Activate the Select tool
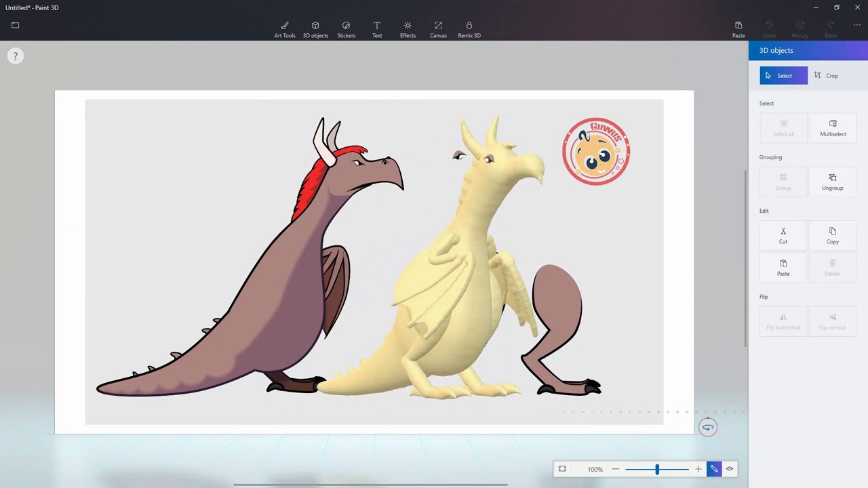Viewport: 868px width, 488px height. (783, 75)
